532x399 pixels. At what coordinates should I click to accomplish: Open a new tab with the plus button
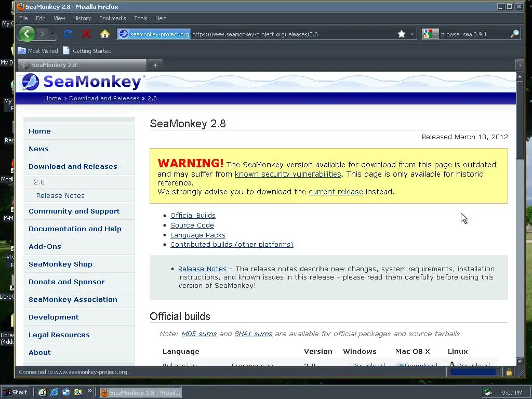(x=155, y=65)
